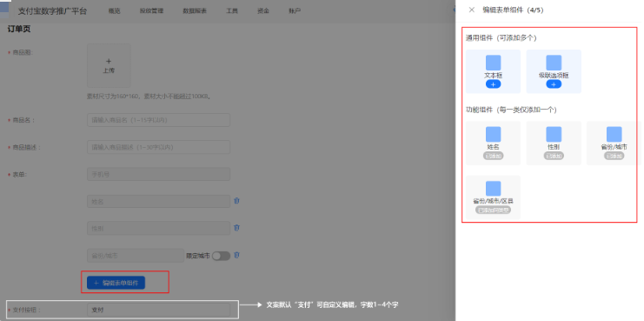644x321 pixels.
Task: Toggle the 限定城市 switch
Action: tap(221, 256)
